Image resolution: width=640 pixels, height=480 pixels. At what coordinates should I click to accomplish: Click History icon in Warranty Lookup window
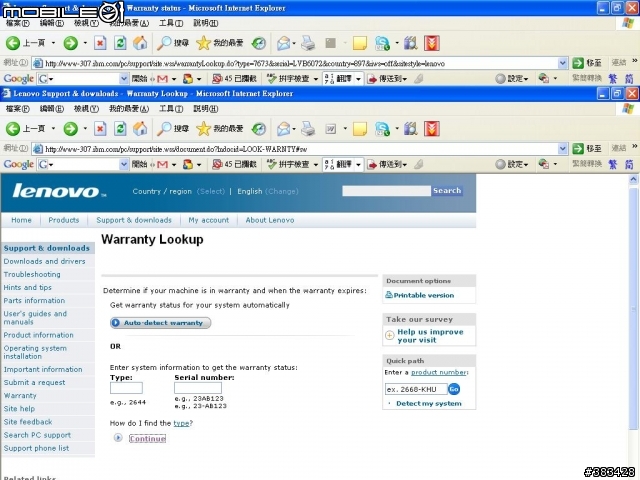[258, 129]
